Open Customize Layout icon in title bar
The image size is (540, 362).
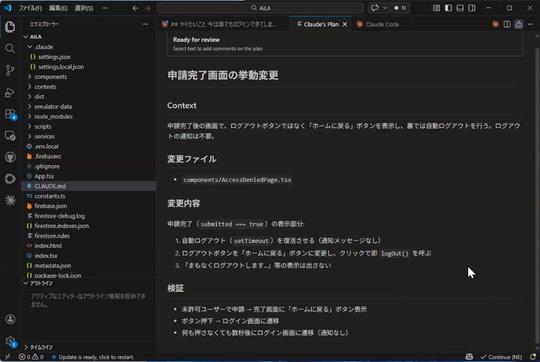436,8
